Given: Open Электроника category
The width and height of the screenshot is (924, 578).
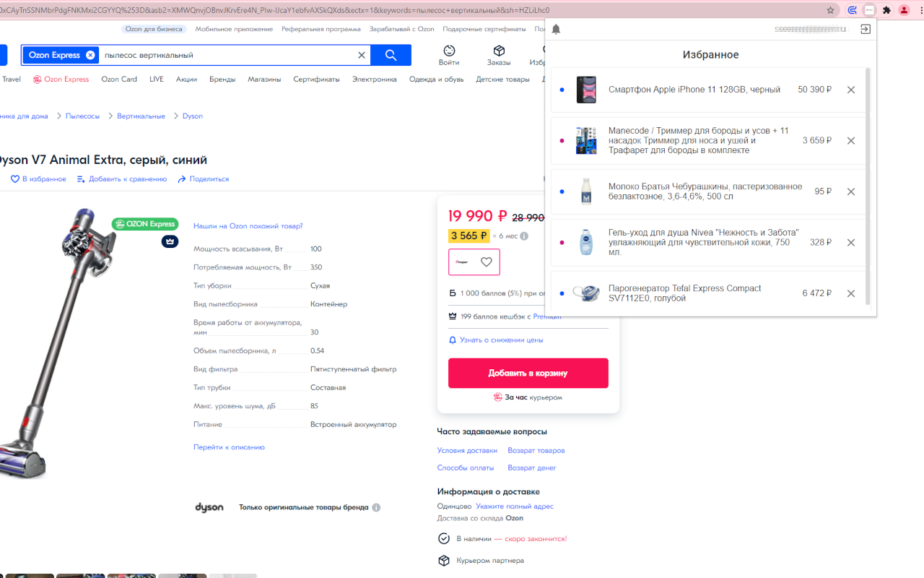Looking at the screenshot, I should 375,79.
